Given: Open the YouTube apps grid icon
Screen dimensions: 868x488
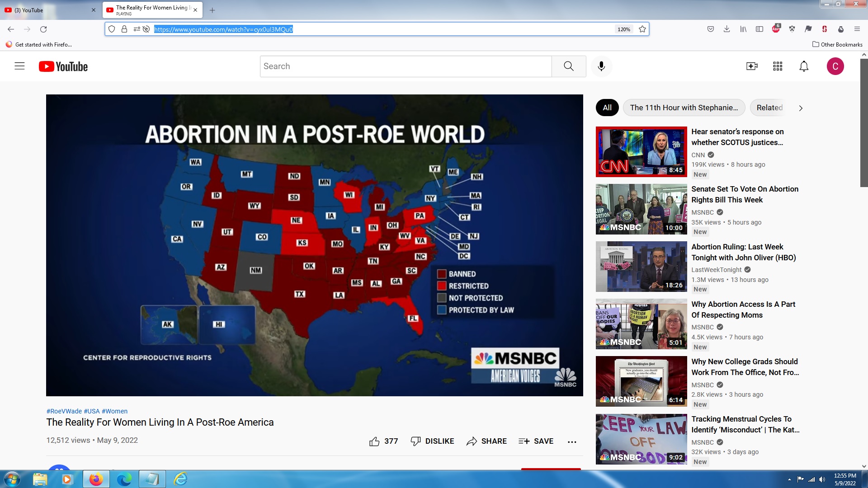Looking at the screenshot, I should [x=778, y=66].
